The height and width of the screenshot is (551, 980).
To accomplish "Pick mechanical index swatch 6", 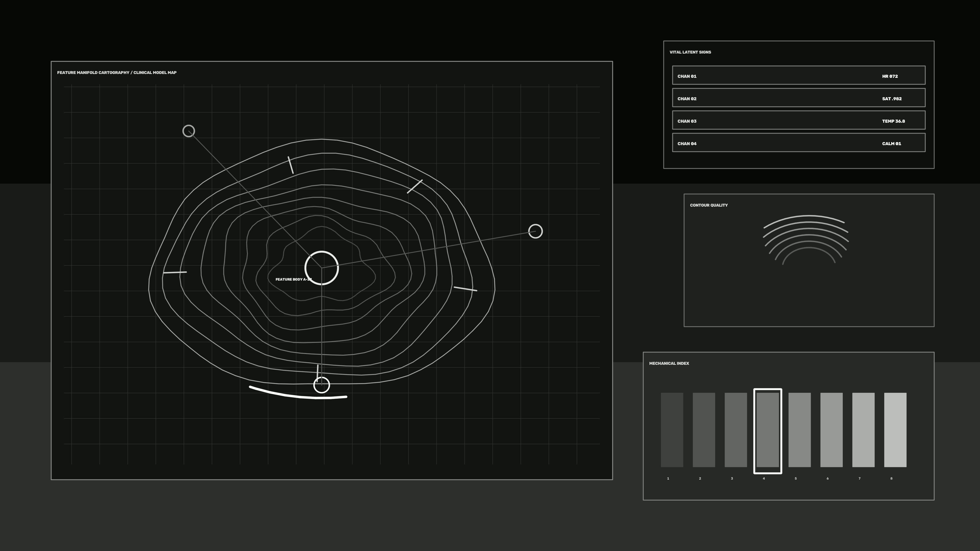I will coord(831,430).
